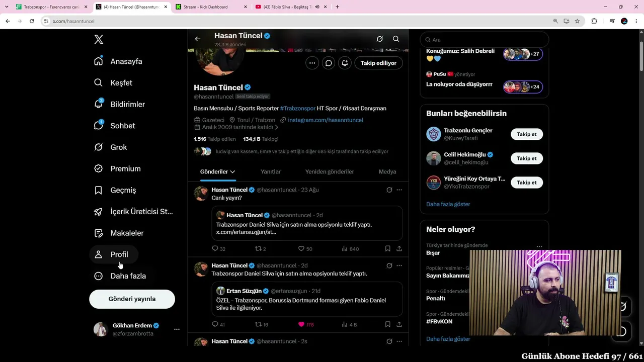This screenshot has height=362, width=644.
Task: Open the instagram.com/hasanntuncel link
Action: pyautogui.click(x=326, y=120)
